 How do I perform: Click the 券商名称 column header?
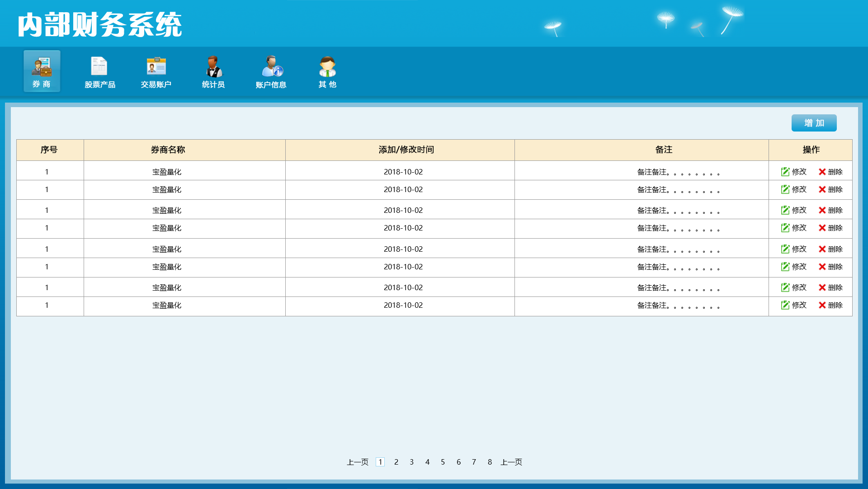pos(168,150)
